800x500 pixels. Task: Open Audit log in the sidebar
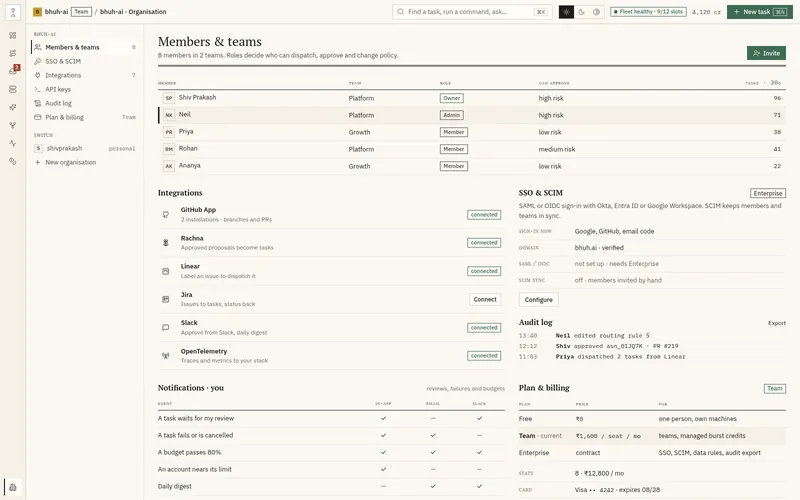85,103
